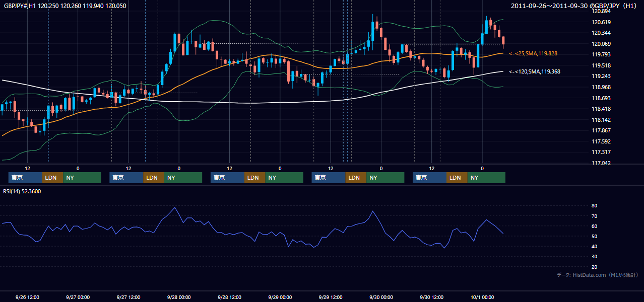Click the 9/30 00:00 time axis label

point(381,297)
